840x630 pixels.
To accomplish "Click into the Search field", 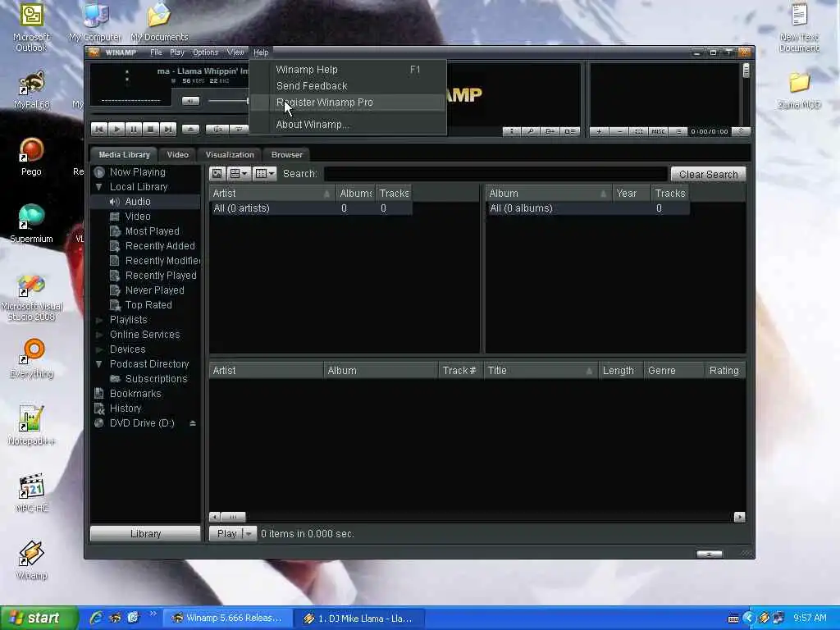I will tap(495, 174).
